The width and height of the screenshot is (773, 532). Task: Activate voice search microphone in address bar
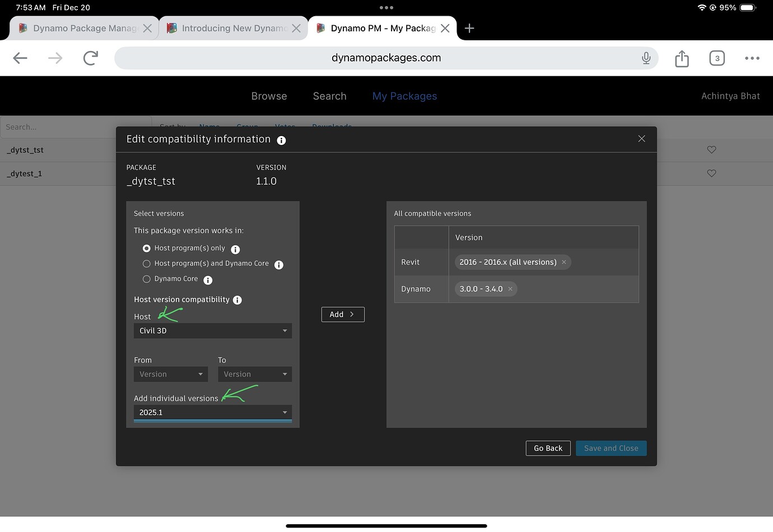646,58
